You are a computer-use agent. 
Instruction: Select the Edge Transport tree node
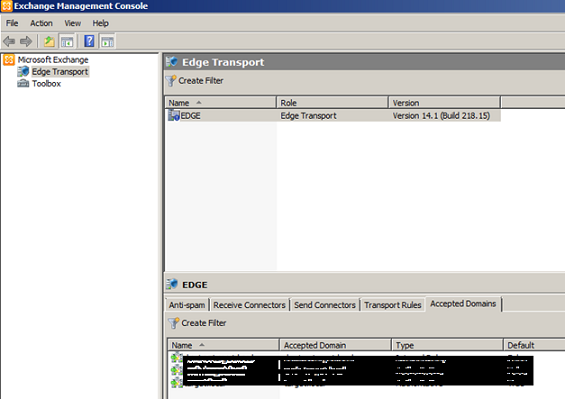click(x=60, y=72)
